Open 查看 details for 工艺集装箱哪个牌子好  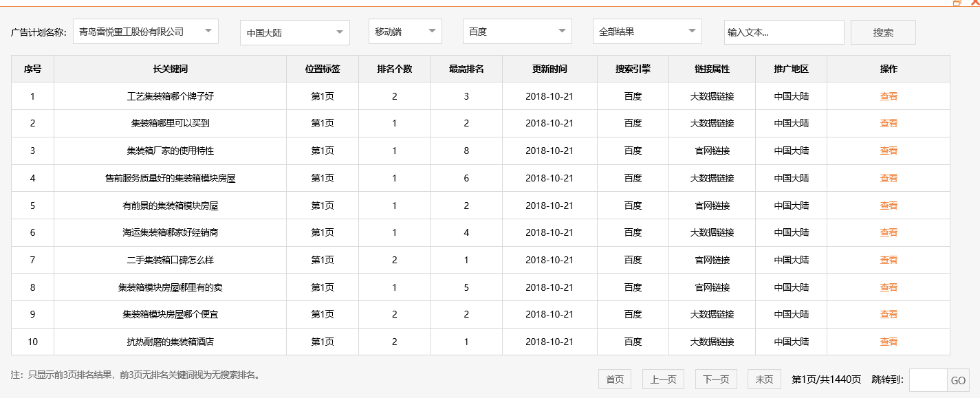click(x=888, y=96)
